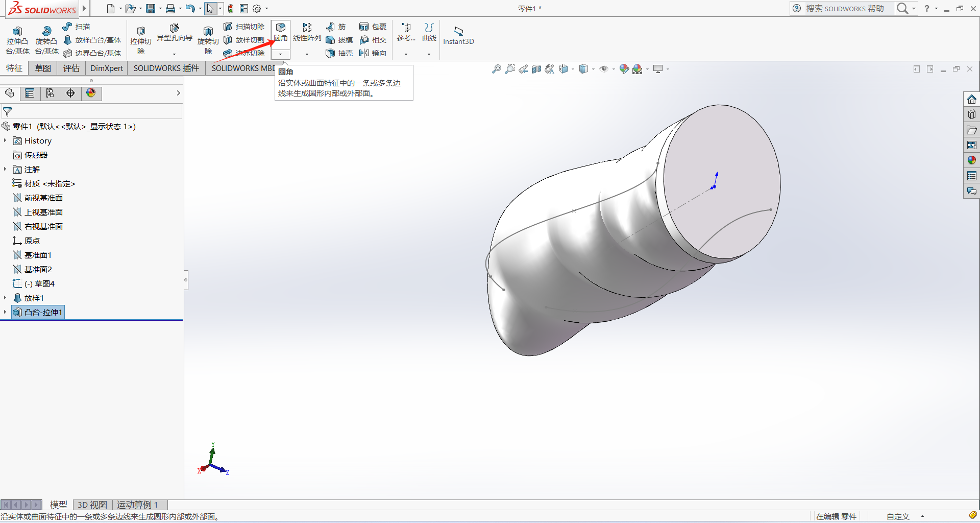Switch to the 草图 sketch tab
The height and width of the screenshot is (523, 980).
click(x=43, y=68)
